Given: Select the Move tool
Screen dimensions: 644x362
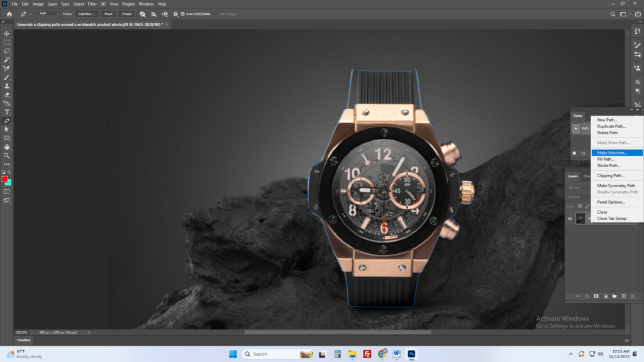Looking at the screenshot, I should 7,34.
